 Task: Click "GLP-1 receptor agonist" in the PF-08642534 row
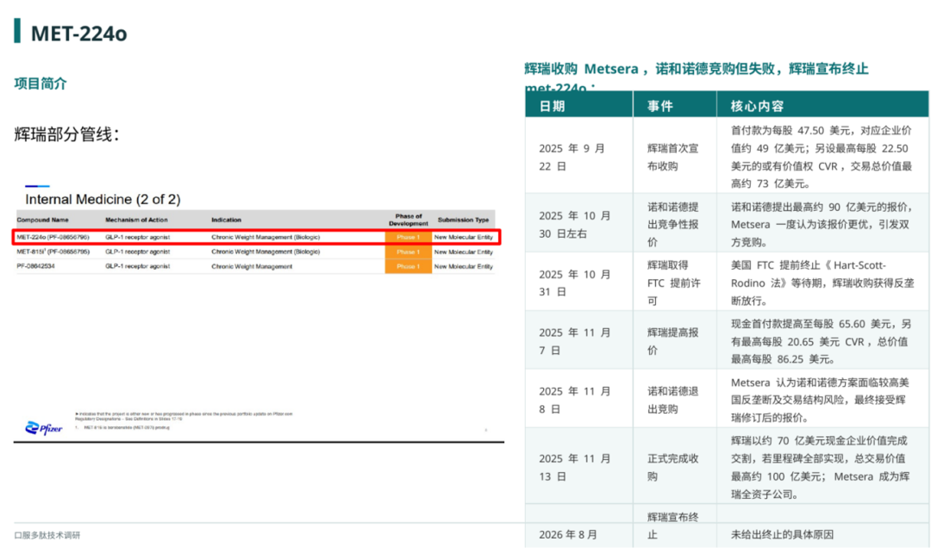tap(137, 267)
